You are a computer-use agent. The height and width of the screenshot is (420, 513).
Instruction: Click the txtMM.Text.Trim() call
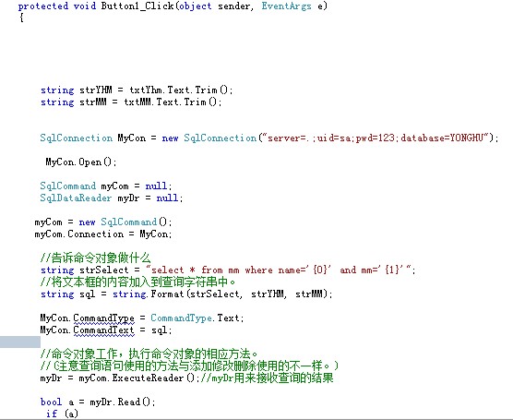point(173,102)
